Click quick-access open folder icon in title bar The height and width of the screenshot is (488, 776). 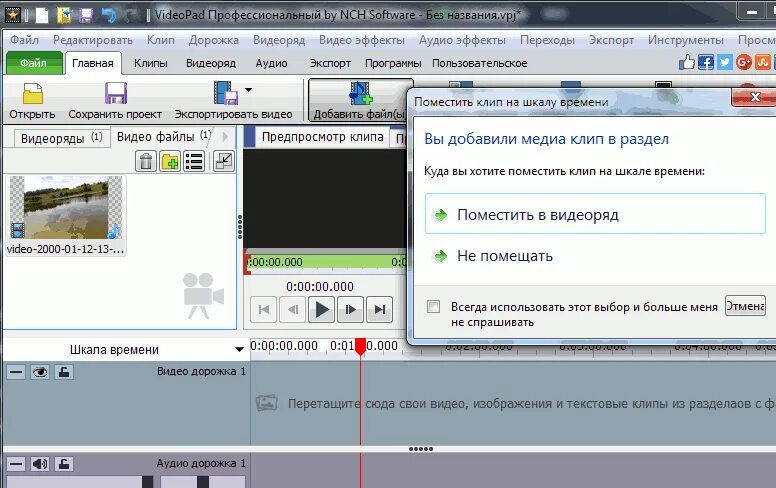tap(64, 15)
